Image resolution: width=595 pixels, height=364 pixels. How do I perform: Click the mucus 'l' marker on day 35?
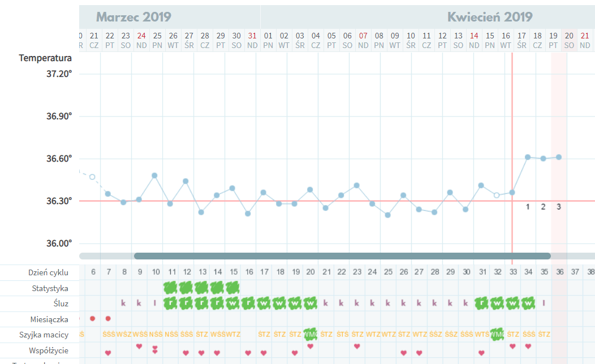tap(544, 303)
